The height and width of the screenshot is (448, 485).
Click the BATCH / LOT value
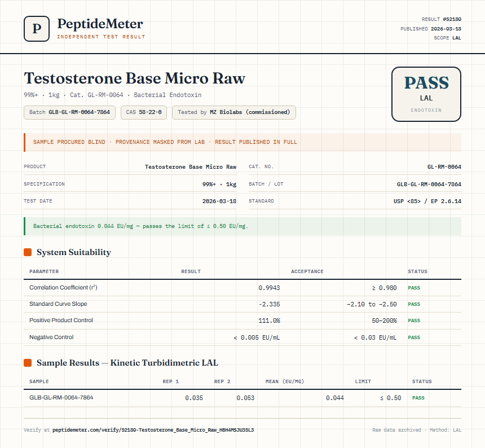[429, 184]
